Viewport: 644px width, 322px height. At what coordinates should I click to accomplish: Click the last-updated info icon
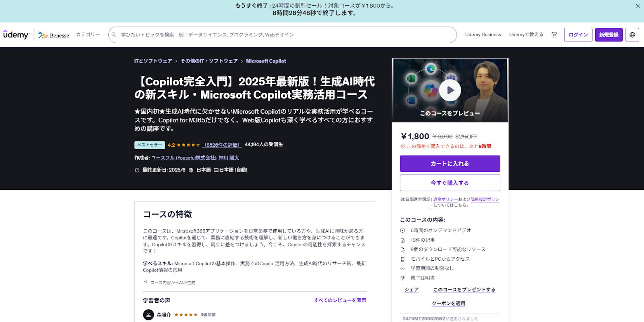tap(137, 170)
